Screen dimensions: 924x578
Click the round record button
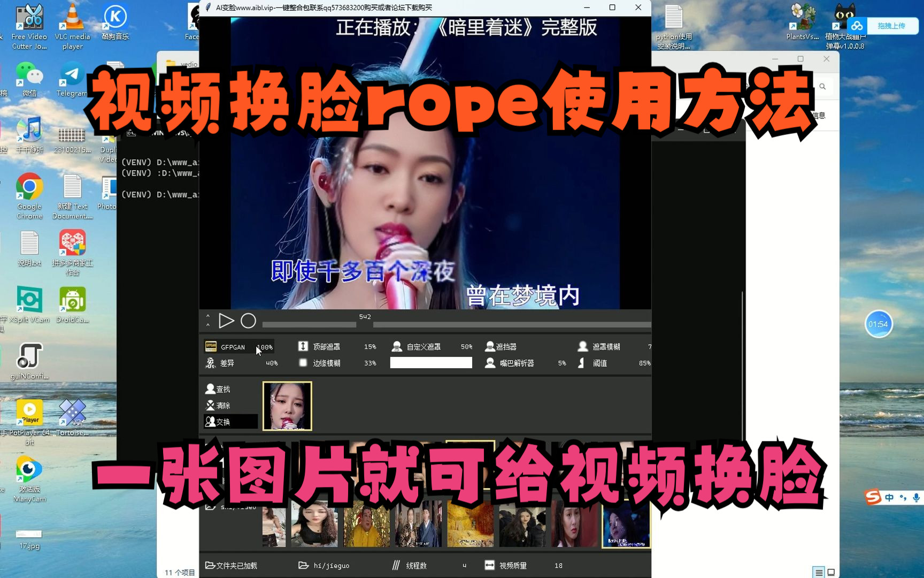(248, 321)
